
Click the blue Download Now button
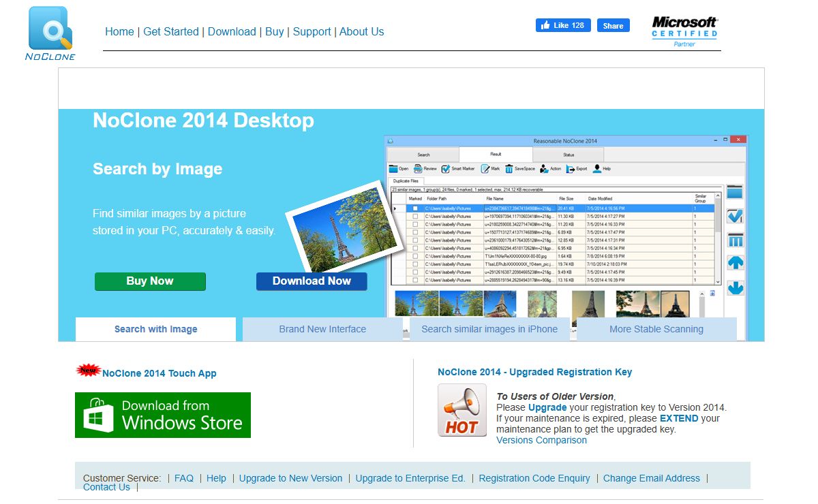(x=312, y=281)
